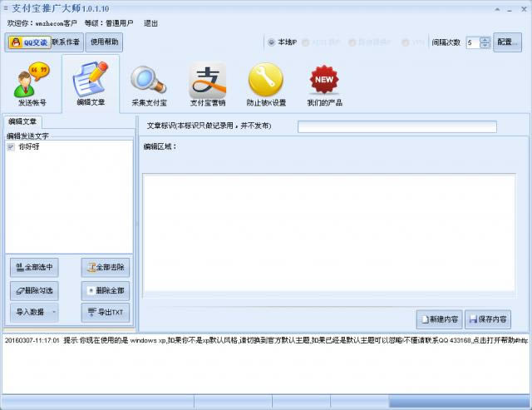This screenshot has width=532, height=410.
Task: Click into the 文章标识 input field
Action: [x=397, y=126]
